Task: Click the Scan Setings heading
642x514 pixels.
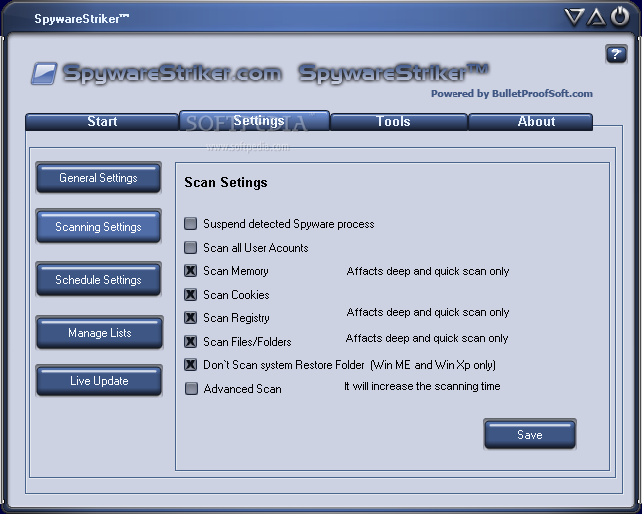Action: tap(226, 182)
